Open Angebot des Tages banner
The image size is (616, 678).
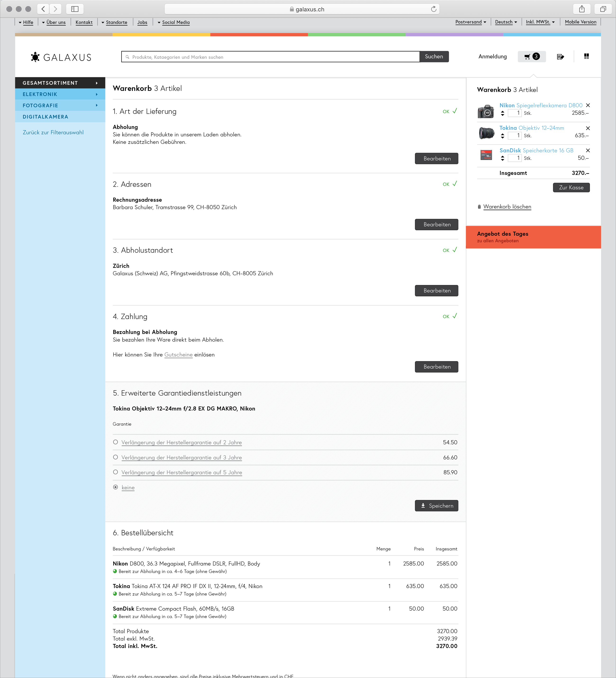pos(533,237)
